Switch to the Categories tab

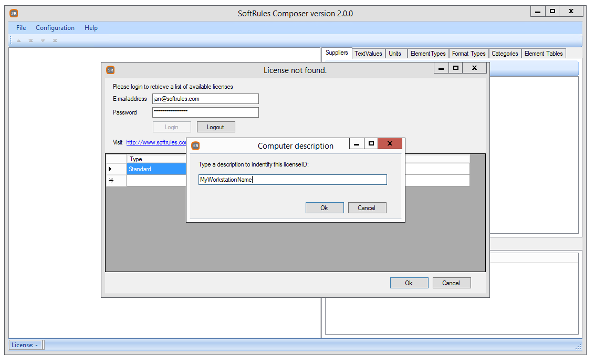pyautogui.click(x=505, y=54)
